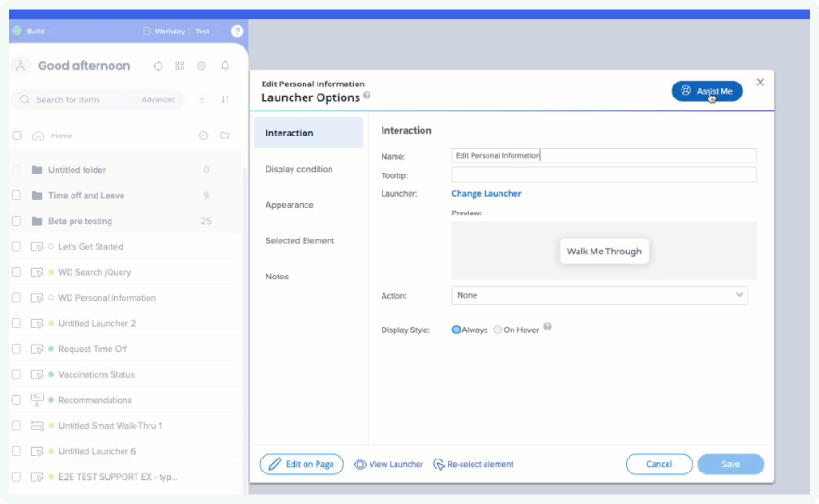Check the Request Time Off checkbox
Viewport: 819px width, 504px height.
[18, 349]
